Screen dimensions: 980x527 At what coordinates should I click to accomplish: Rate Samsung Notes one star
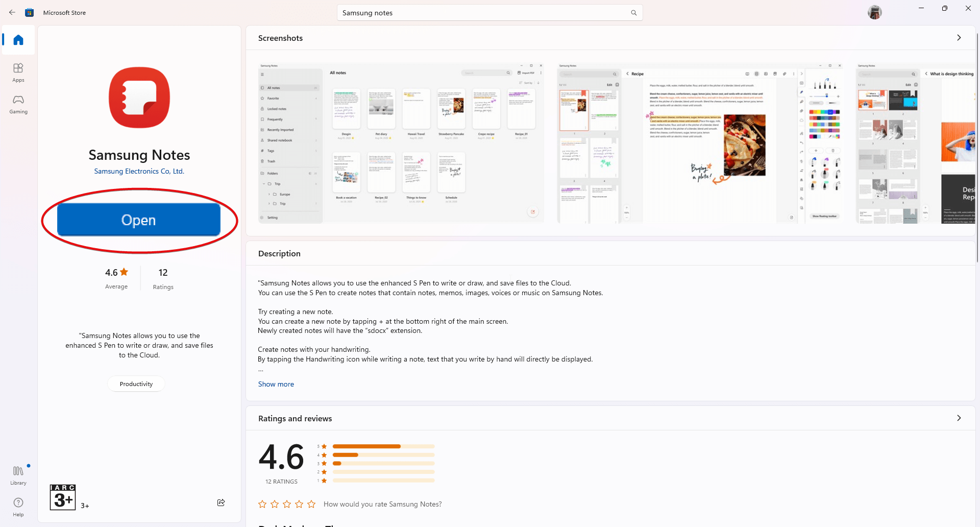(262, 504)
